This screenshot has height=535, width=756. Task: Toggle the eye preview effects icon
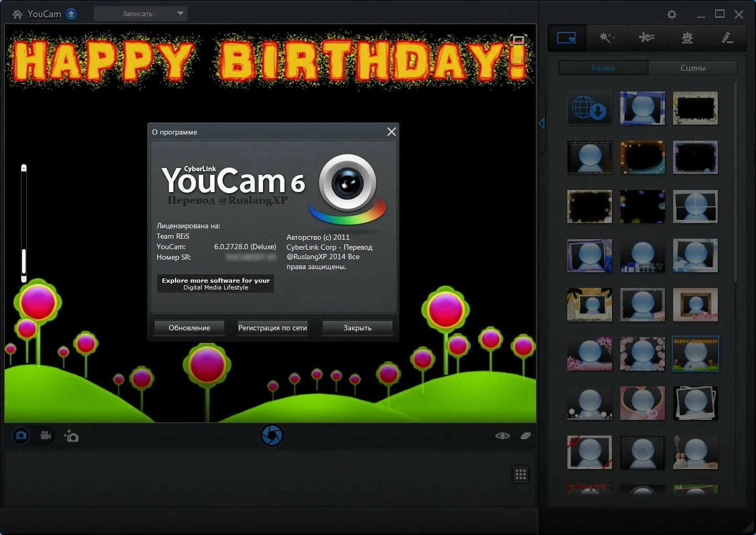tap(502, 436)
